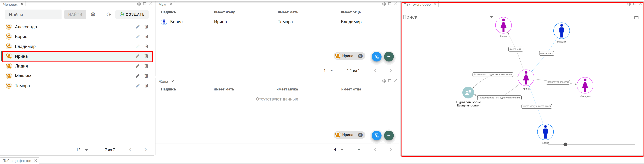Screen dimensions: 644x164
Task: Click the pencil icon next to Максим
Action: tap(138, 76)
